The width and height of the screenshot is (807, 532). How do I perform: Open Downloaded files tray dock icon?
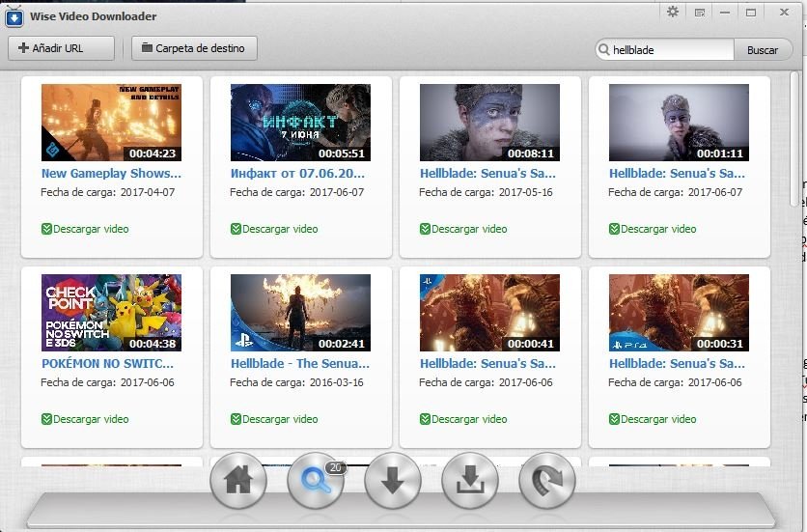pyautogui.click(x=470, y=480)
